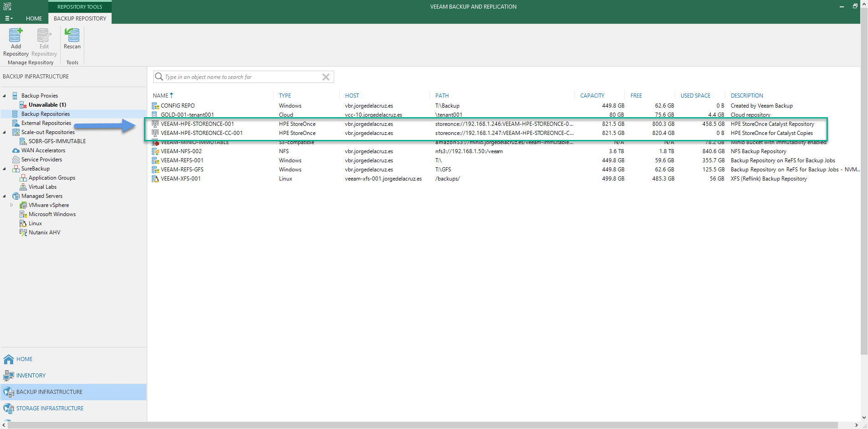Select the BACKUP REPOSITORY ribbon tab

tap(80, 19)
